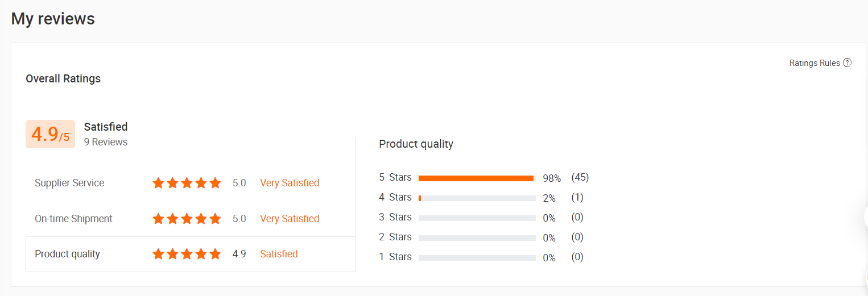This screenshot has width=868, height=296.
Task: Click the 5 Stars progress bar
Action: click(477, 178)
